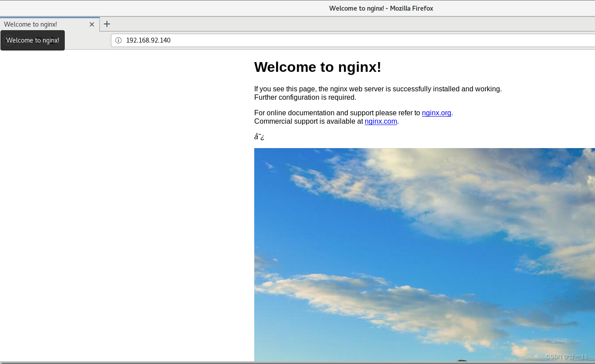Click the garbled 'å˜¿' text above the image
The image size is (595, 364).
coord(259,137)
